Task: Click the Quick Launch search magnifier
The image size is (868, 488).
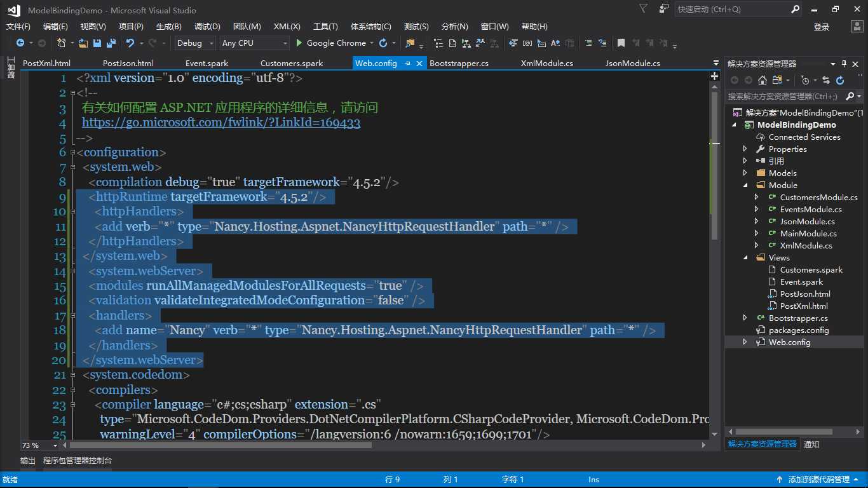Action: (x=795, y=9)
